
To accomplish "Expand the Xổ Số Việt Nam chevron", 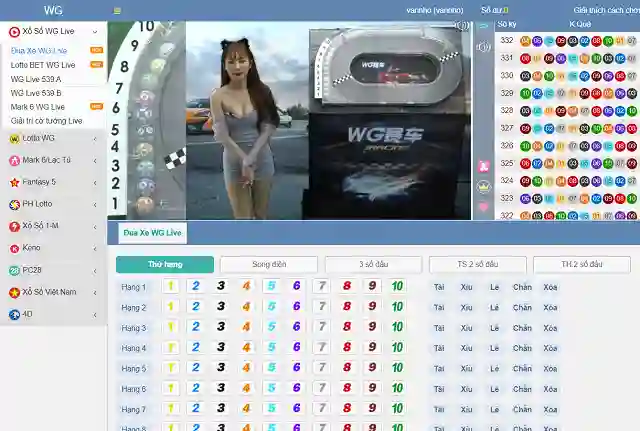I will [95, 293].
